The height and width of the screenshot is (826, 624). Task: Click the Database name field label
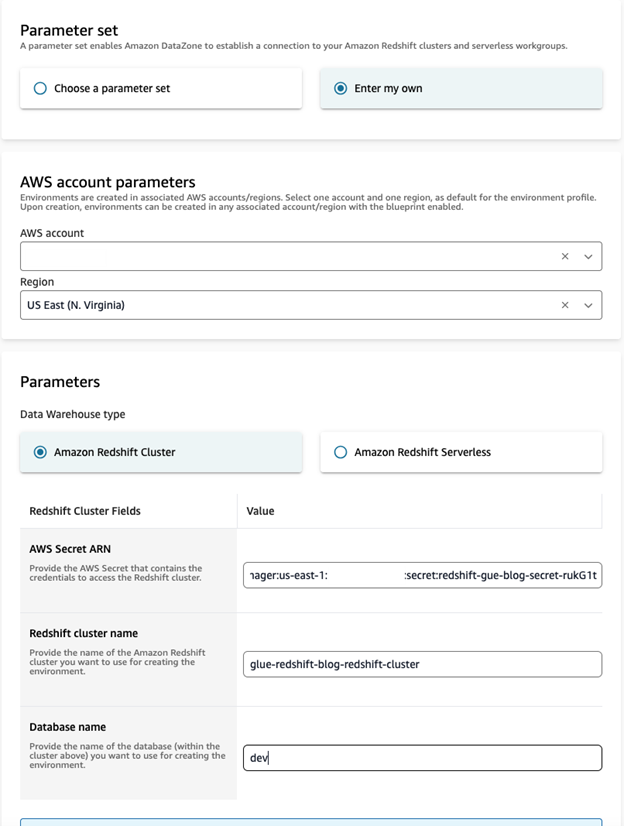[x=67, y=727]
